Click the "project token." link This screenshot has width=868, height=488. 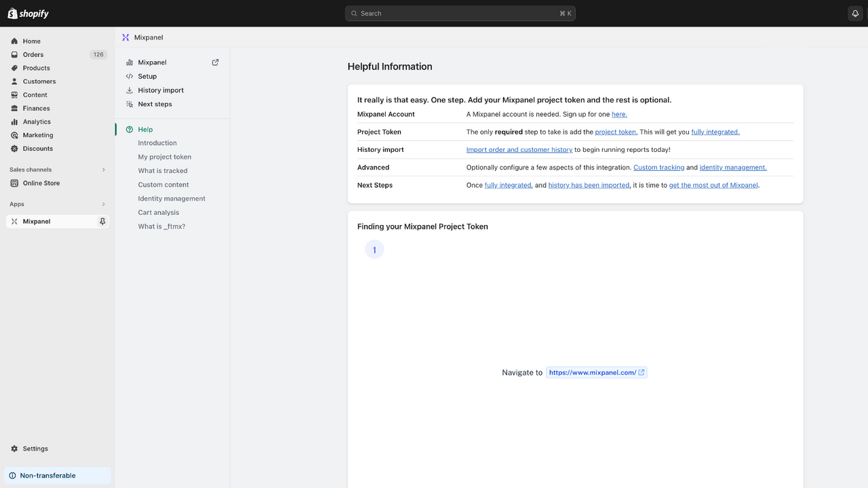(x=616, y=132)
